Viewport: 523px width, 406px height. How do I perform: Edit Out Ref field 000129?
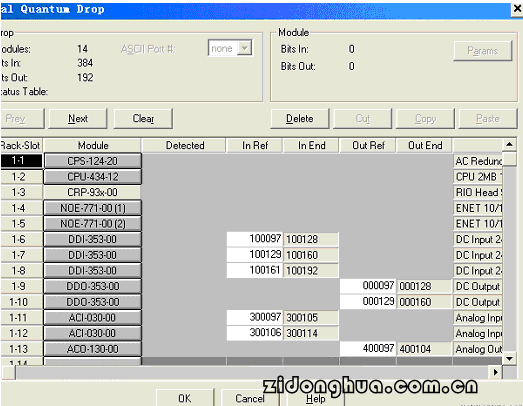[x=368, y=302]
